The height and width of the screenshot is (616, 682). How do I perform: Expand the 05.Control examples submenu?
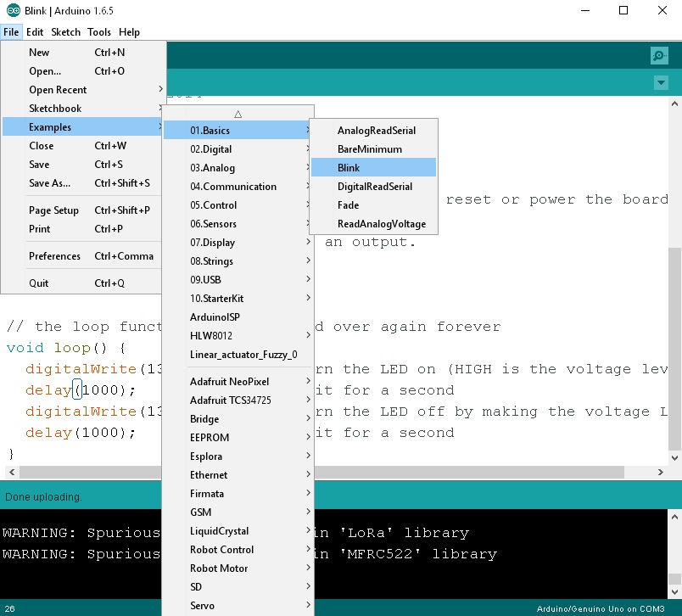tap(238, 205)
